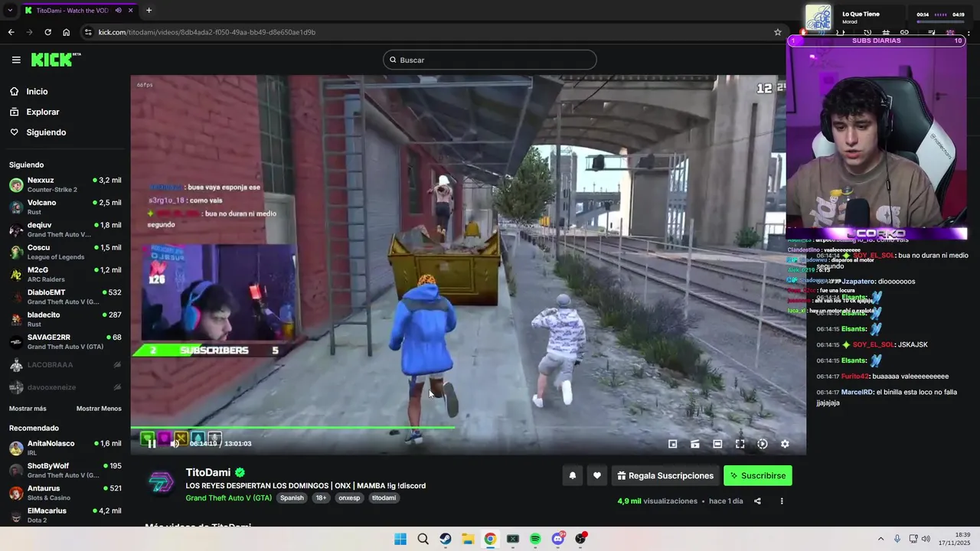The height and width of the screenshot is (551, 980).
Task: Open the three-dot video options menu
Action: (x=782, y=501)
